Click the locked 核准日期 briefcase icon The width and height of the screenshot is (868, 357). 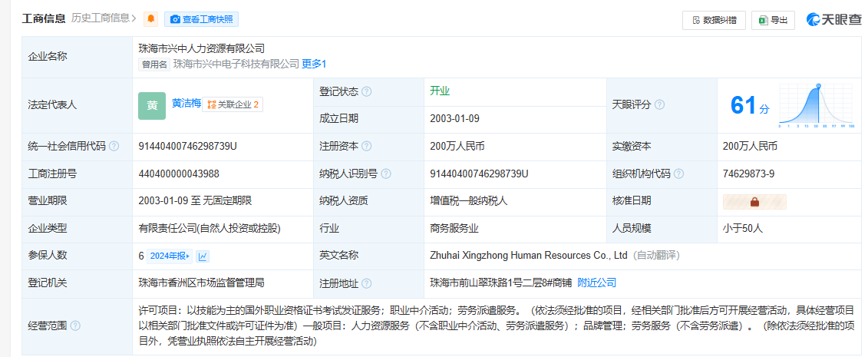pyautogui.click(x=754, y=202)
